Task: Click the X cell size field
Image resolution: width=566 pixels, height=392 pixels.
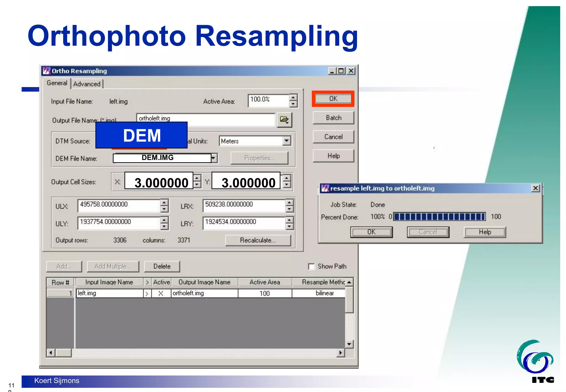Action: (x=159, y=181)
